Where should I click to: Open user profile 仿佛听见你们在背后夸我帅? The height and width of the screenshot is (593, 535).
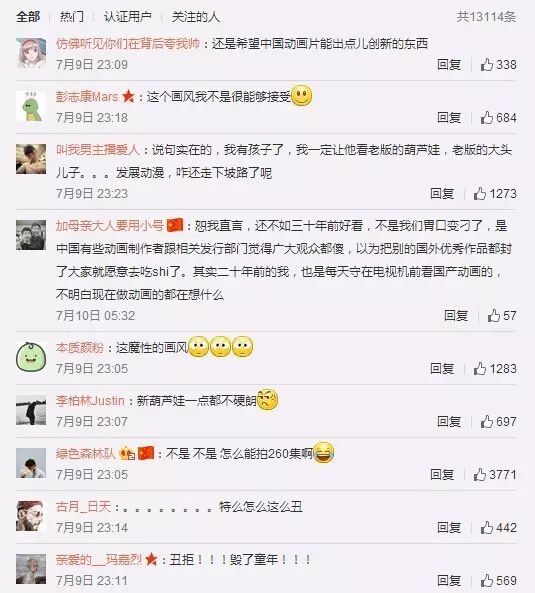(128, 44)
